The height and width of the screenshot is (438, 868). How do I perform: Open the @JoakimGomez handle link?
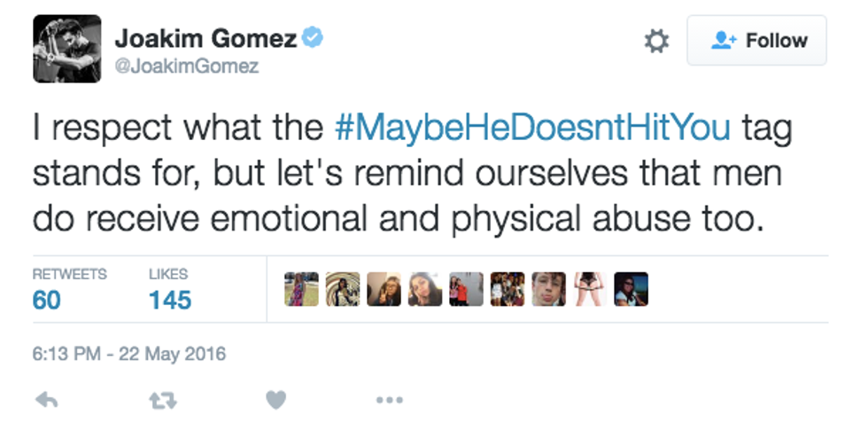click(187, 66)
